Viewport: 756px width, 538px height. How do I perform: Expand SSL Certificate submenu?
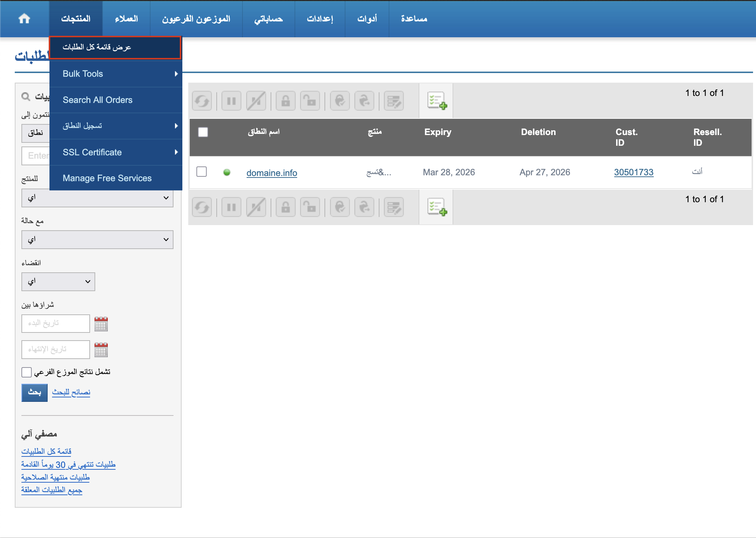116,152
